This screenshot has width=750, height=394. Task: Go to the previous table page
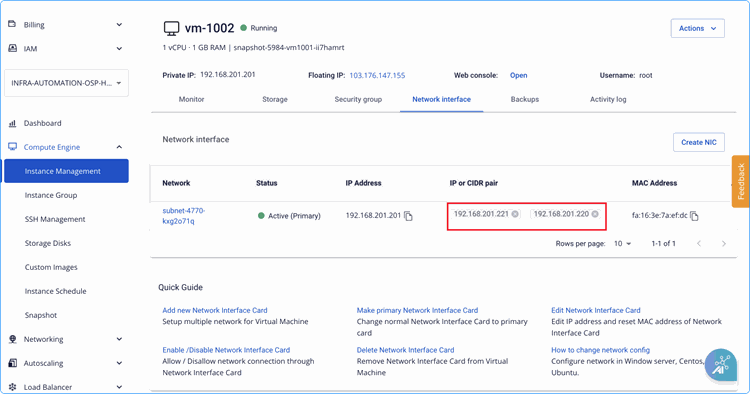(699, 244)
